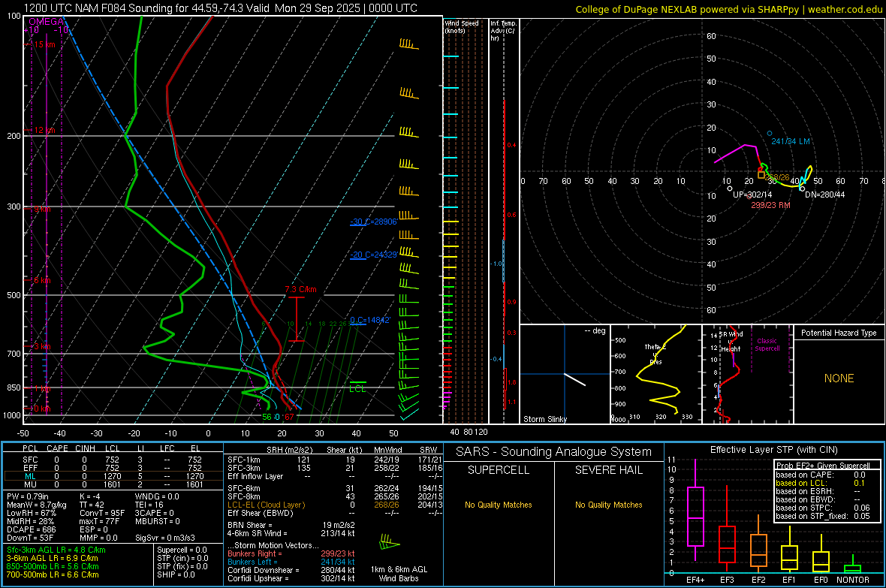This screenshot has width=886, height=588.
Task: Click the BRN Shear = 19 m2/s2 line
Action: tap(291, 525)
